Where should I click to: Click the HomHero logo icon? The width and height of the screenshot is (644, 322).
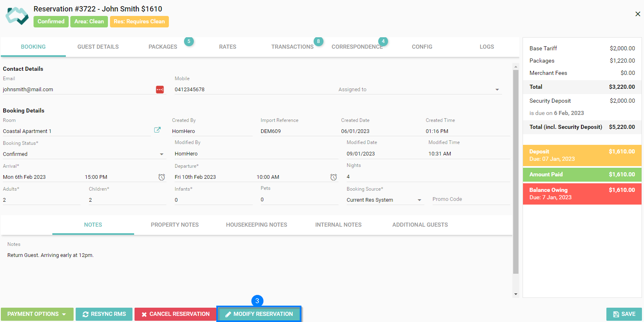click(x=17, y=16)
